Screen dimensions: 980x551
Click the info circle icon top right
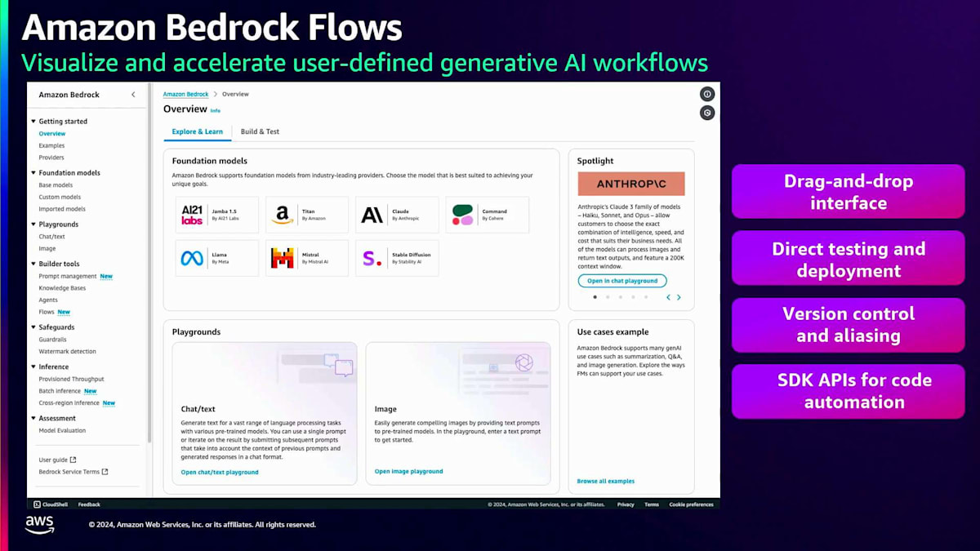click(x=707, y=94)
